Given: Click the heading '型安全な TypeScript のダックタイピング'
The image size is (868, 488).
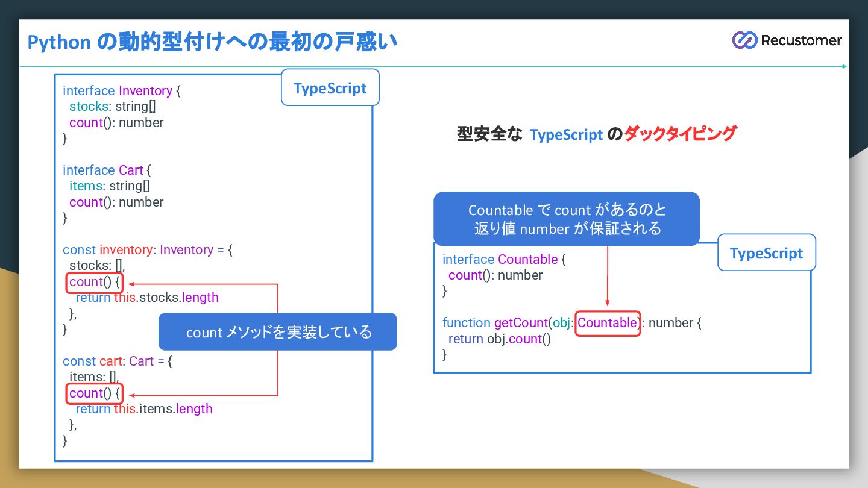Looking at the screenshot, I should coord(596,134).
